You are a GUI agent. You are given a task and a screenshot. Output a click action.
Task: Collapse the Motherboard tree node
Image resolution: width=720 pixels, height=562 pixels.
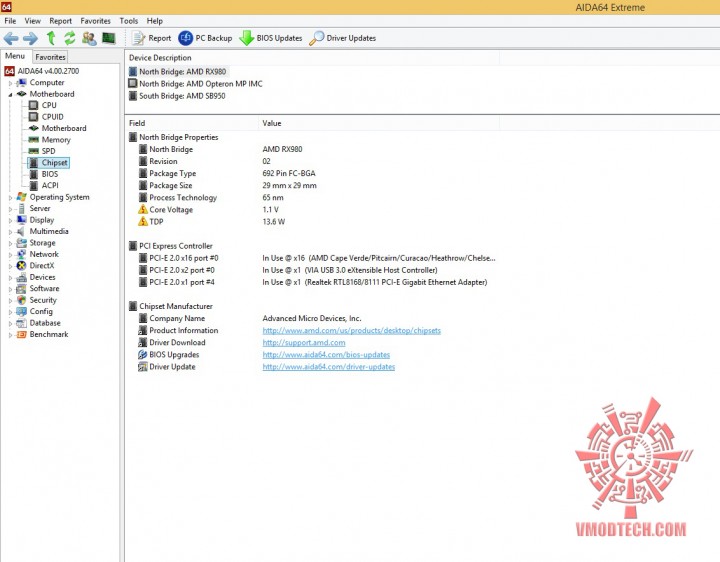coord(10,95)
